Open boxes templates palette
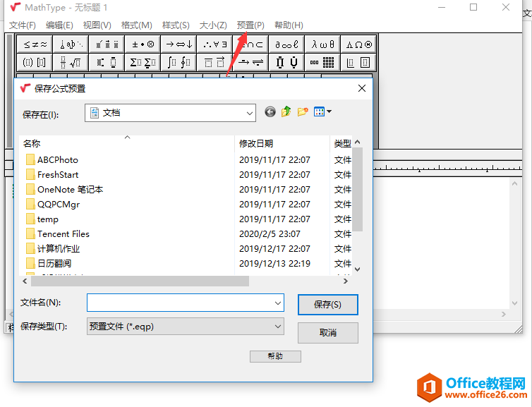The image size is (532, 407). click(358, 62)
